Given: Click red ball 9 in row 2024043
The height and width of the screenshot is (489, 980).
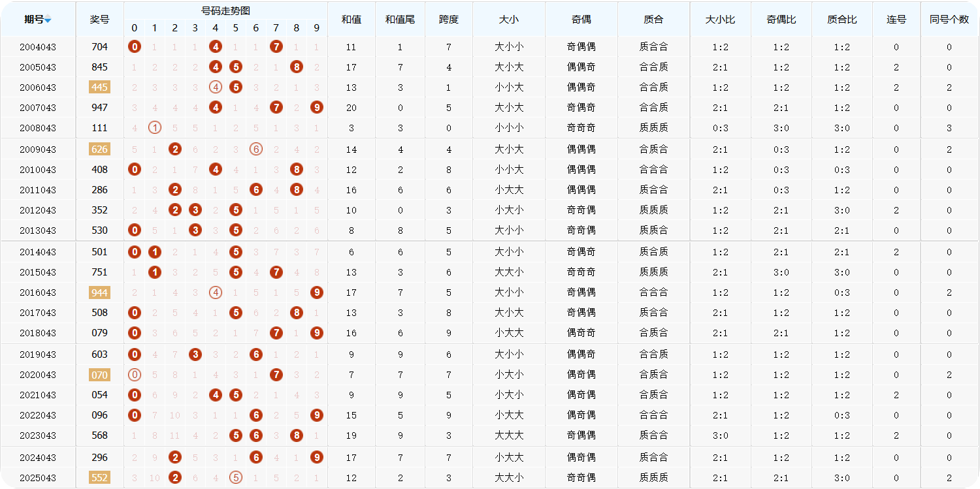Looking at the screenshot, I should point(317,458).
